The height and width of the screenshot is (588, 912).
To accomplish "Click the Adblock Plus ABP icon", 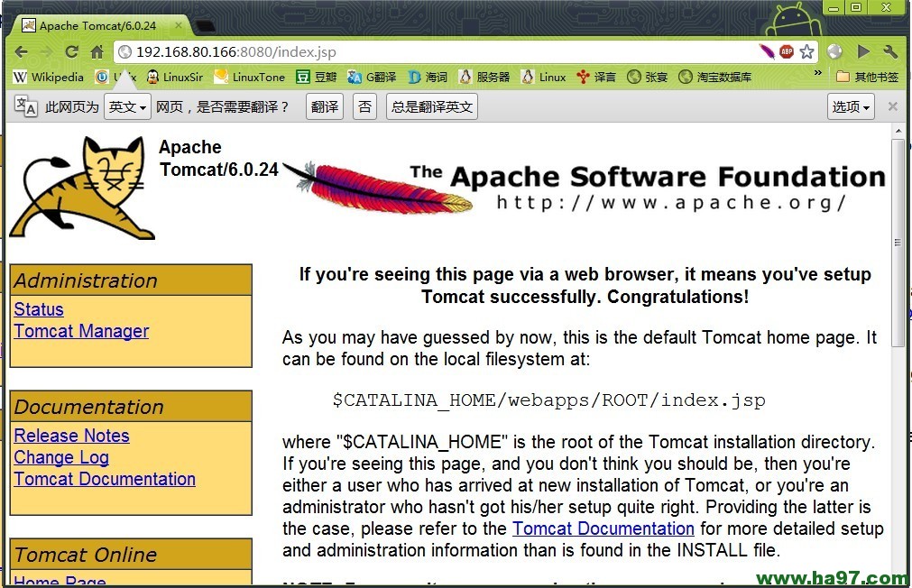I will click(787, 51).
